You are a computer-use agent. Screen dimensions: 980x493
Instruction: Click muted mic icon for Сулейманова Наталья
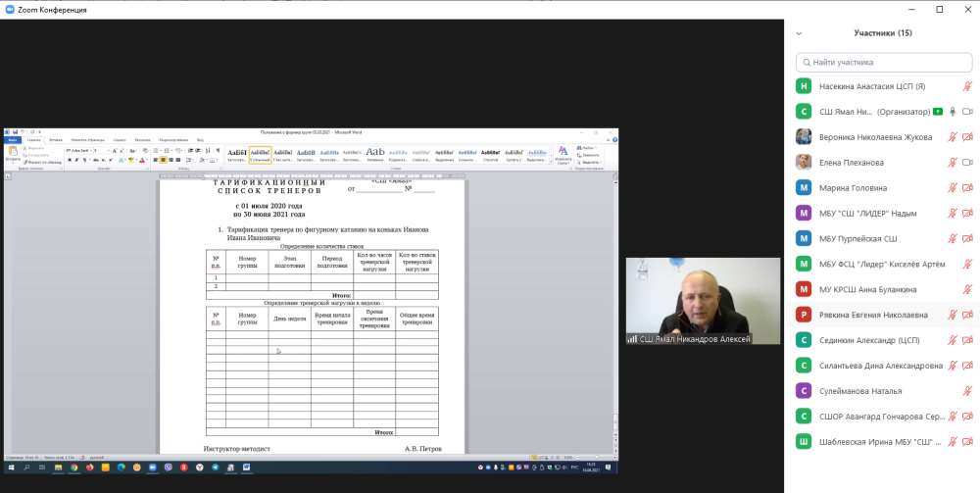[967, 391]
